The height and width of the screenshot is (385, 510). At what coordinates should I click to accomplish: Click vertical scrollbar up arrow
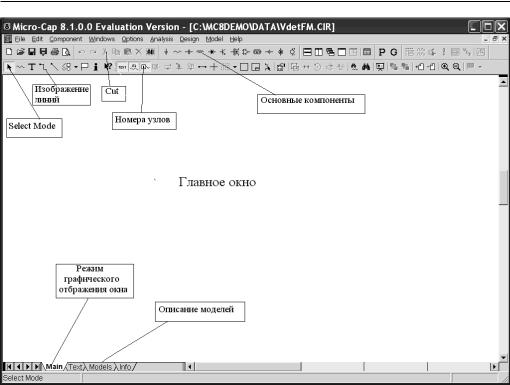(503, 82)
